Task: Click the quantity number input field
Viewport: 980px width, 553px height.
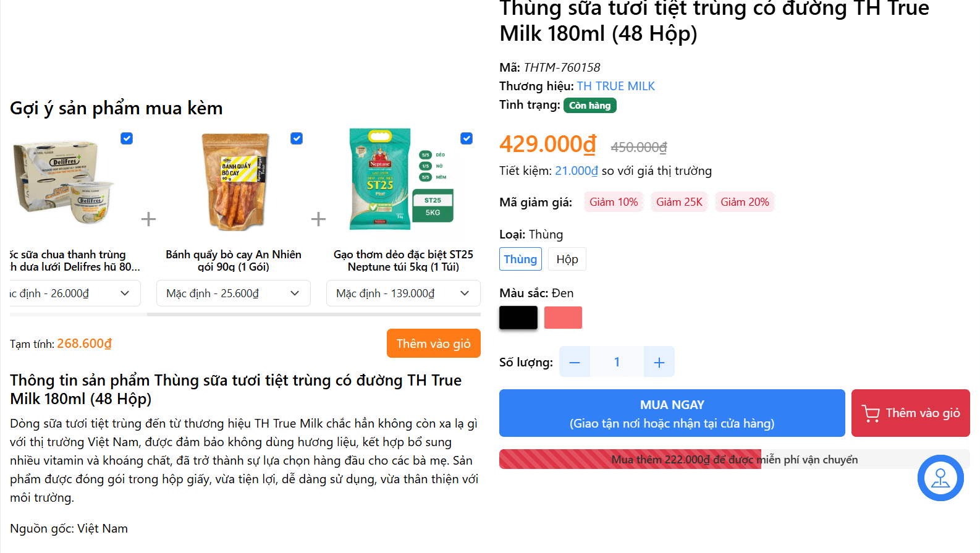Action: coord(617,362)
